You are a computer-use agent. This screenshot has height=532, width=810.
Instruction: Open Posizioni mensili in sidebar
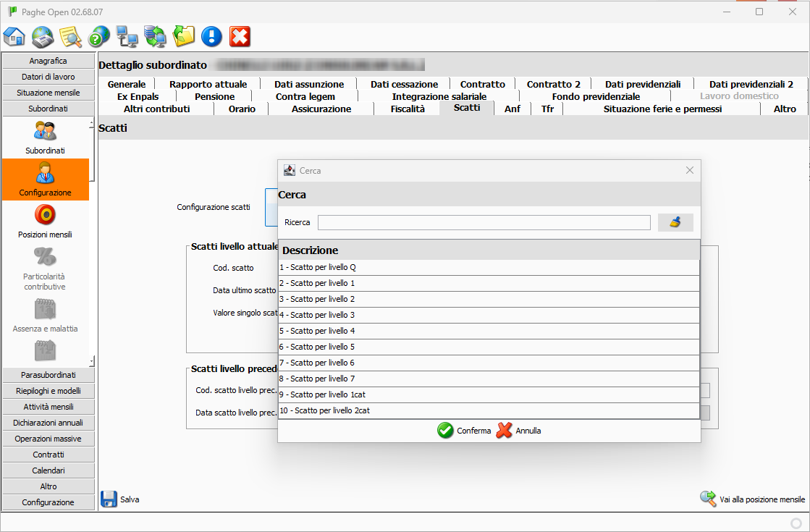pyautogui.click(x=45, y=221)
